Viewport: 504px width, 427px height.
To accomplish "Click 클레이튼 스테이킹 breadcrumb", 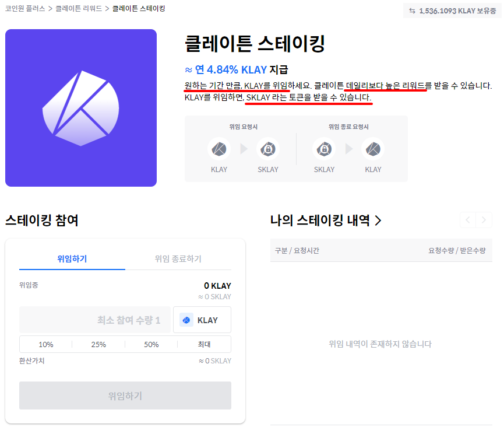I will pos(139,8).
